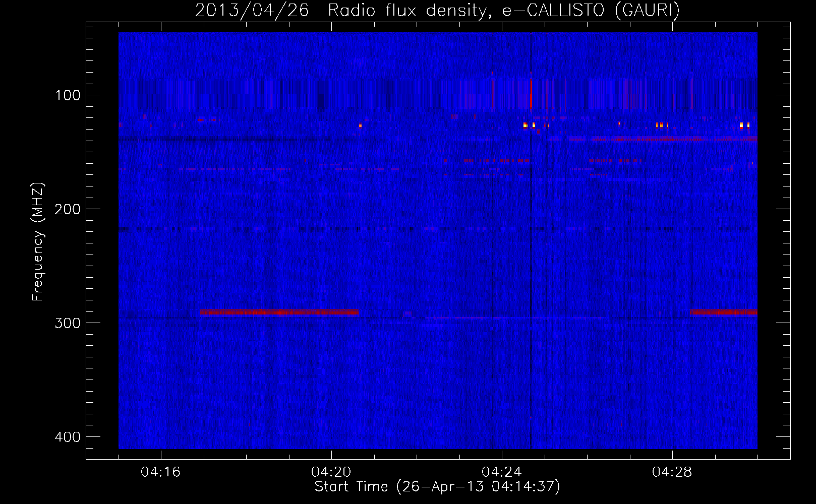Click the red band at 290 MHz after 04:28
The width and height of the screenshot is (816, 504).
coord(724,312)
